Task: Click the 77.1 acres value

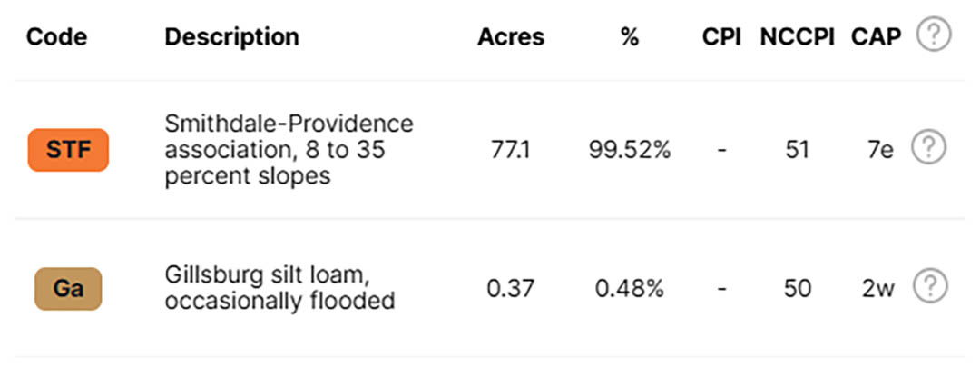Action: 511,150
